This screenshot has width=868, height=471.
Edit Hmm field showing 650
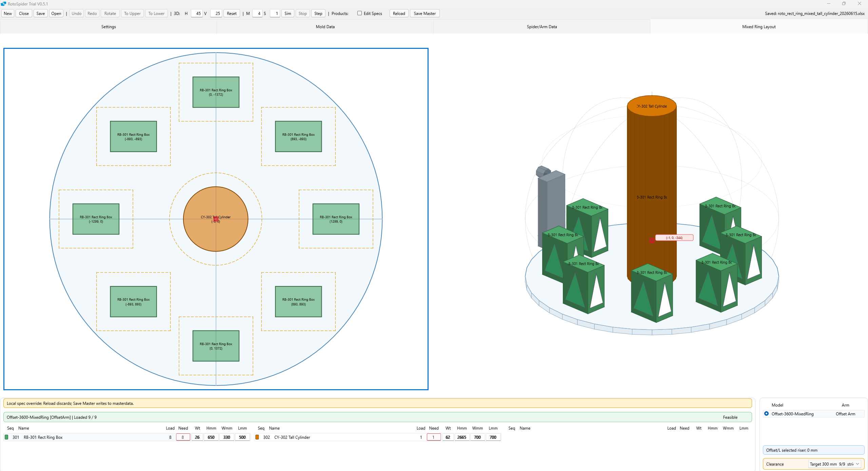(211, 437)
